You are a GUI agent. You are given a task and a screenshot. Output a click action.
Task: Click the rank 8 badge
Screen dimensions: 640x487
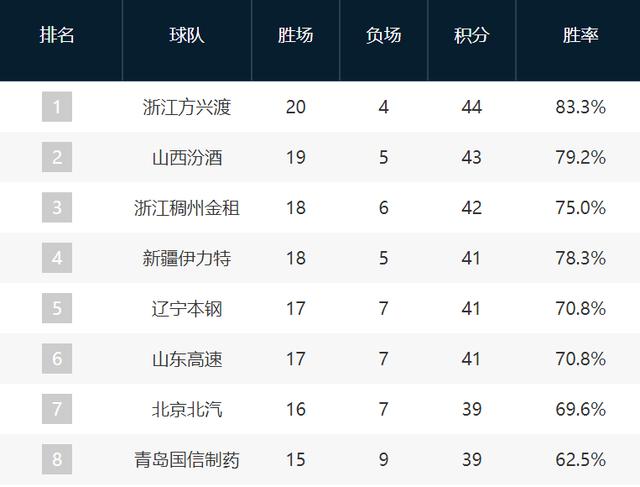pos(57,459)
